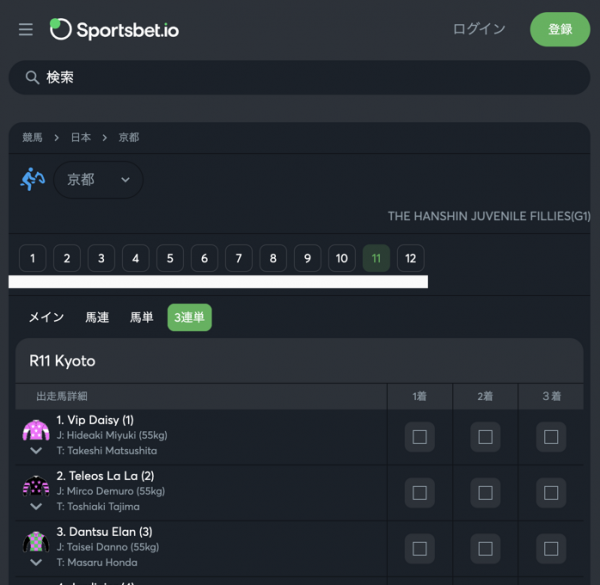600x585 pixels.
Task: Check 3着 box for Dantsu Elan
Action: (551, 549)
